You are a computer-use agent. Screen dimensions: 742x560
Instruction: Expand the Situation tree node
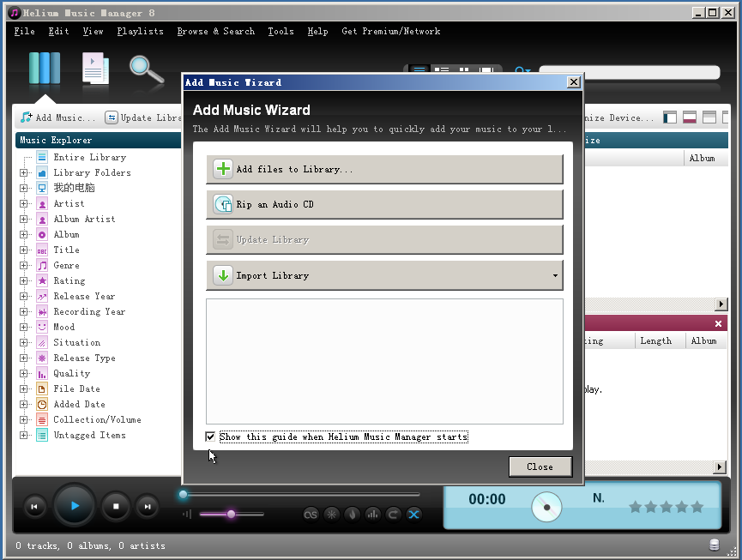[23, 342]
